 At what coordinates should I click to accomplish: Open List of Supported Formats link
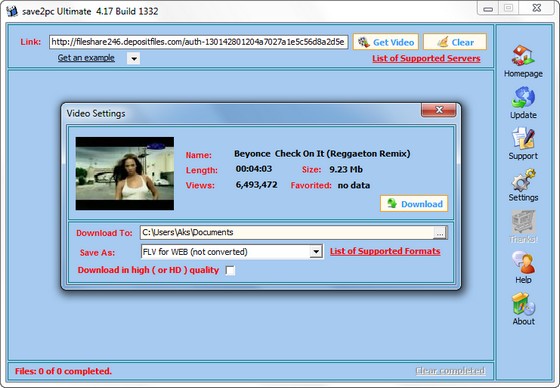[385, 251]
